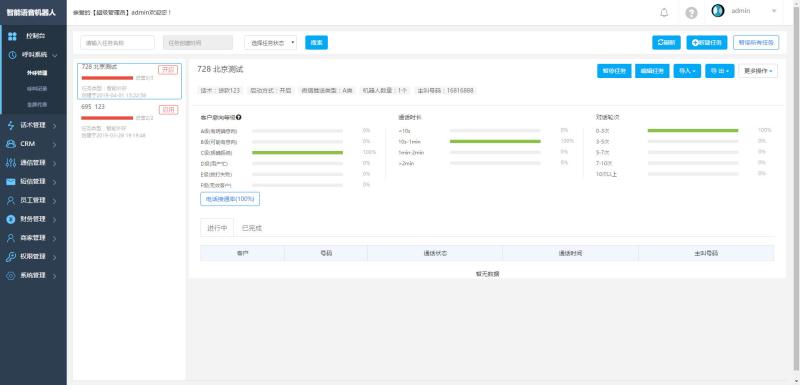Select the second submenu item under 呼叫系统

[x=37, y=89]
